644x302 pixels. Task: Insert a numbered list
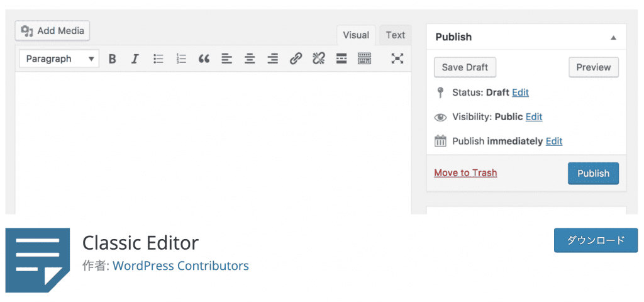tap(181, 59)
